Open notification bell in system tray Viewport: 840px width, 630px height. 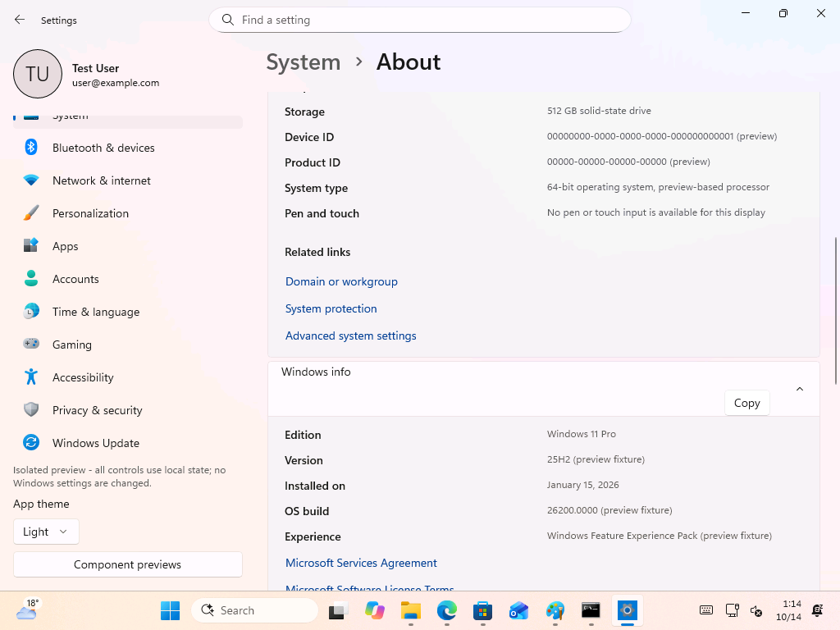pos(818,610)
